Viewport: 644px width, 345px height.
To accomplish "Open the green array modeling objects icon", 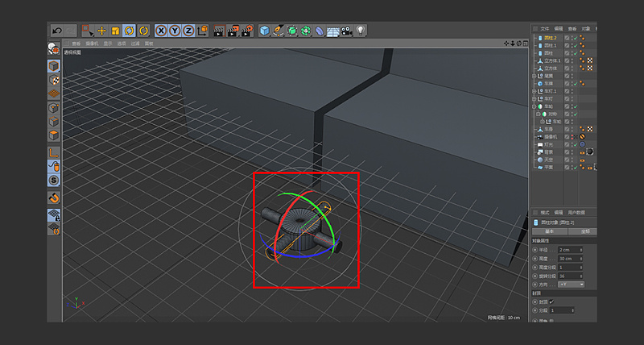I will pos(306,31).
